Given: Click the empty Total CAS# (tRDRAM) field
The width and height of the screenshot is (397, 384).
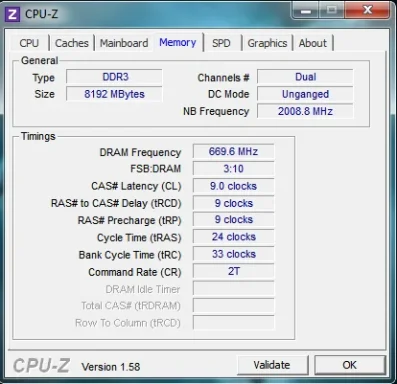Looking at the screenshot, I should point(234,305).
